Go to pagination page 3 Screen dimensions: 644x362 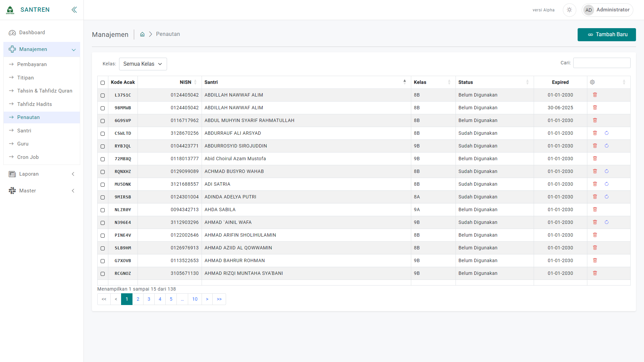(x=149, y=299)
